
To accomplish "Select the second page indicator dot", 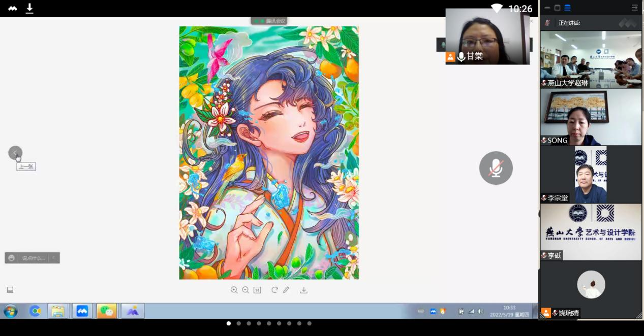I will pyautogui.click(x=238, y=323).
